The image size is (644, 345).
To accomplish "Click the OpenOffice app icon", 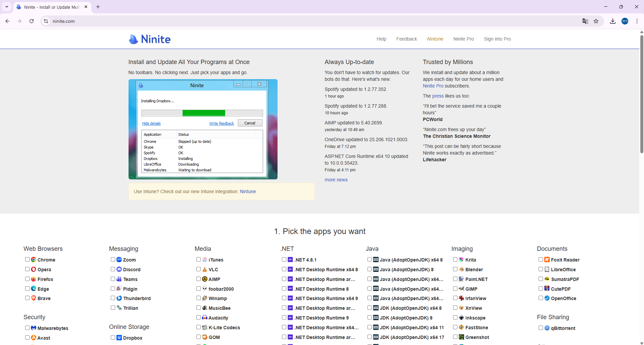I will (547, 298).
